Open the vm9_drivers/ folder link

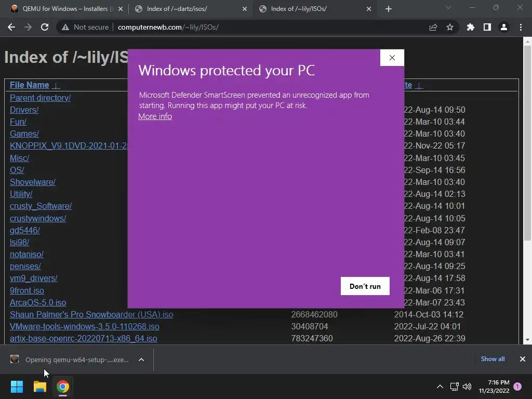[x=34, y=278]
